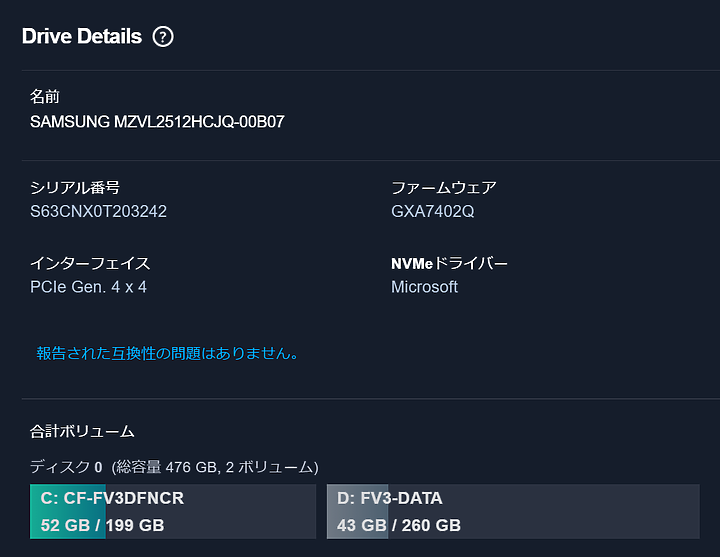This screenshot has height=557, width=720.
Task: Select the D: FV3-DATA volume bar
Action: (x=513, y=511)
